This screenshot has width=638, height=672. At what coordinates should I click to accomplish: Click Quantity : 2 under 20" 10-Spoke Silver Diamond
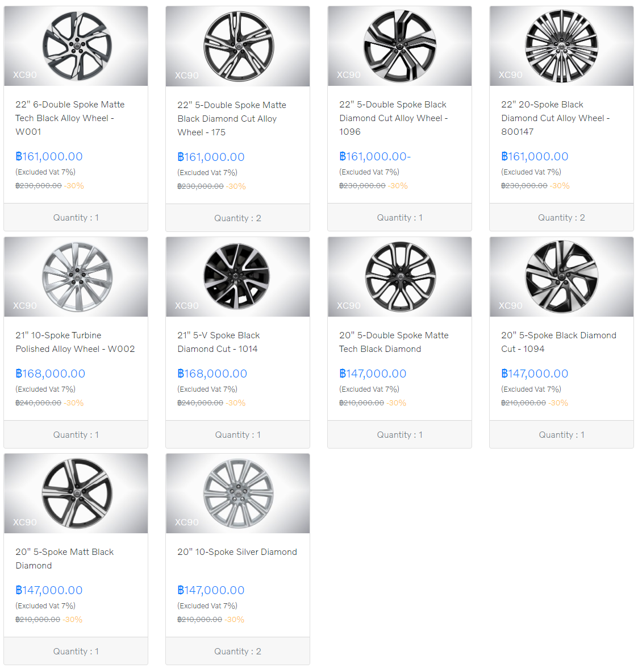[x=237, y=651]
